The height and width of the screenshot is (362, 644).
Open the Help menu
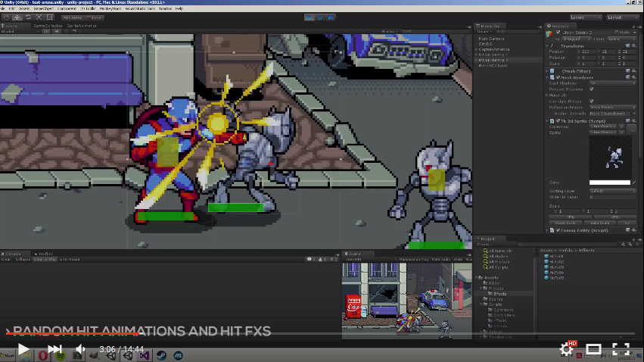(x=179, y=8)
